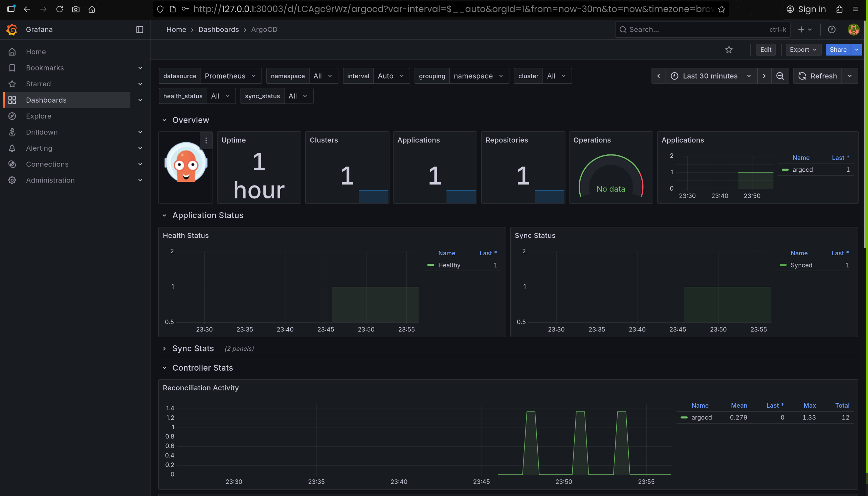The height and width of the screenshot is (496, 868).
Task: Open Explore in the sidebar
Action: tap(39, 116)
